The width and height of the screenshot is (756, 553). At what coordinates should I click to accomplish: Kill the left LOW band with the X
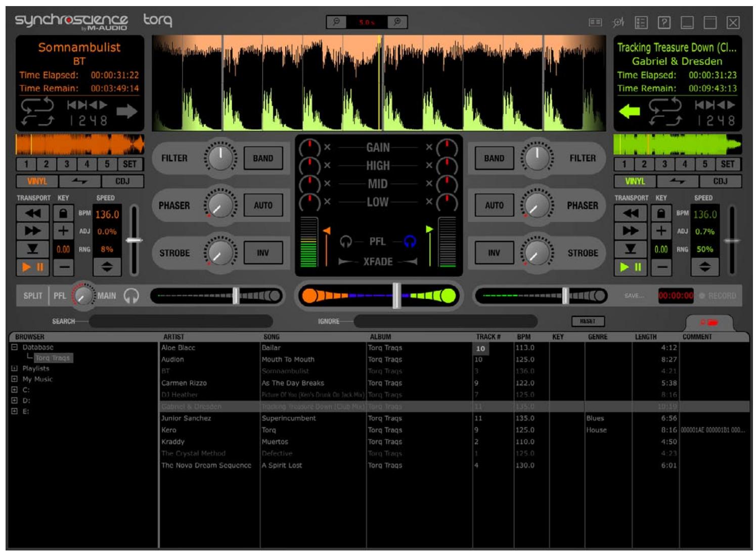click(327, 201)
